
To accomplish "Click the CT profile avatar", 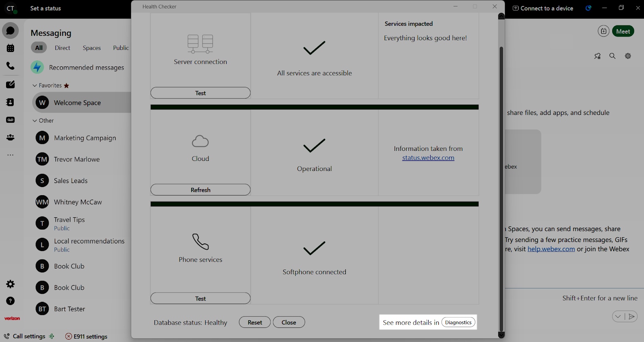I will point(10,8).
